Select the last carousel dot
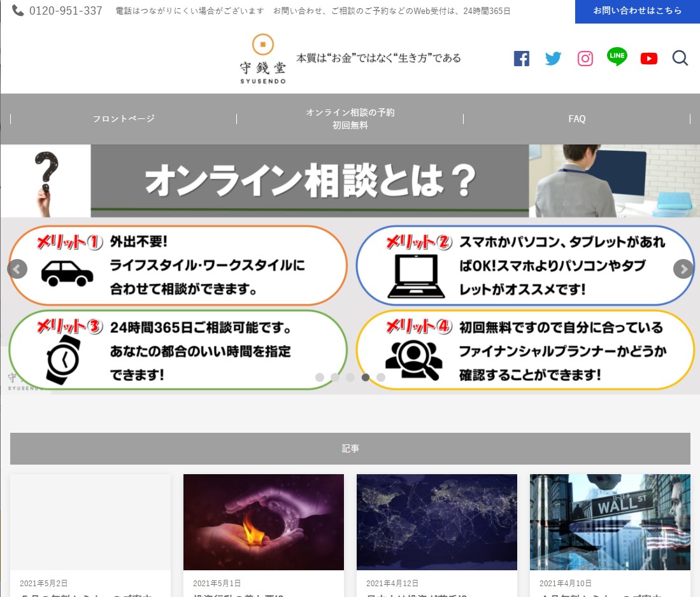Viewport: 700px width, 597px height. pyautogui.click(x=381, y=377)
